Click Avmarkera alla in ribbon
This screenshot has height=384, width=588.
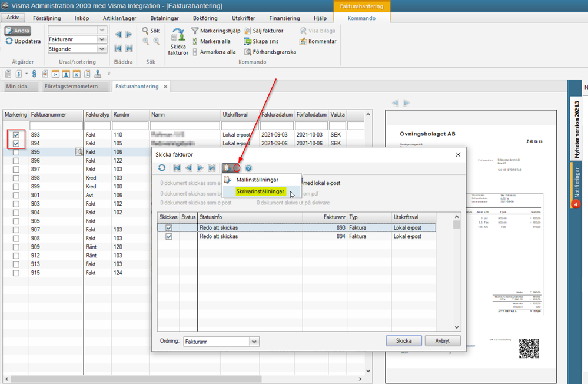(214, 52)
